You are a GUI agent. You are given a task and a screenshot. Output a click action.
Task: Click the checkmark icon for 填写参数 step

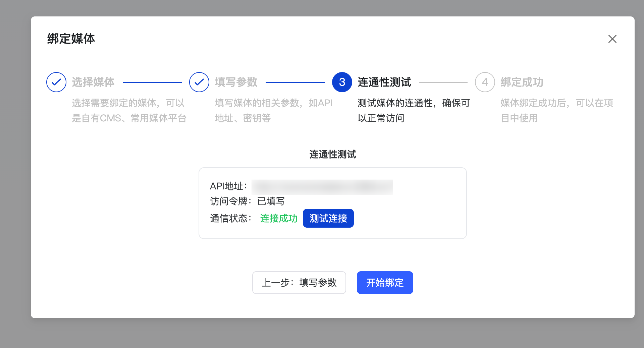199,82
